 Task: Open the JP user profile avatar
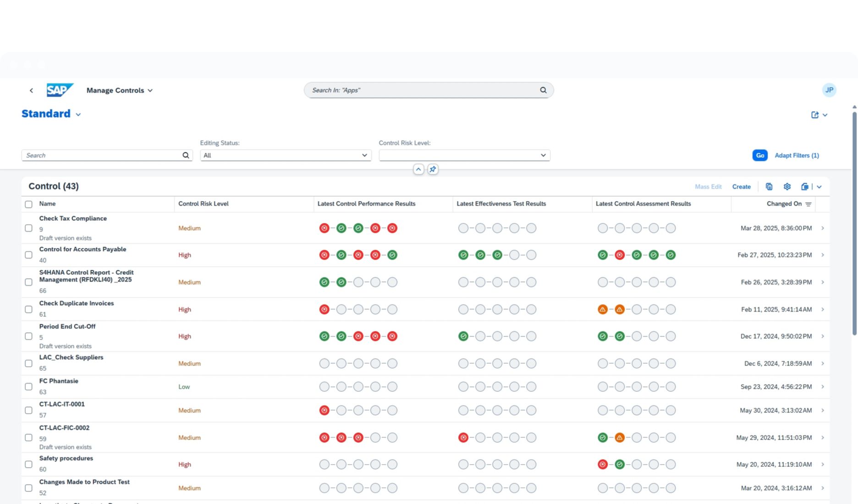[x=829, y=90]
